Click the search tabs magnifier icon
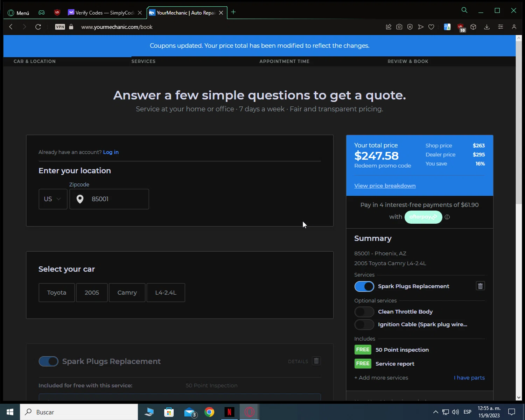The height and width of the screenshot is (420, 525). click(464, 10)
